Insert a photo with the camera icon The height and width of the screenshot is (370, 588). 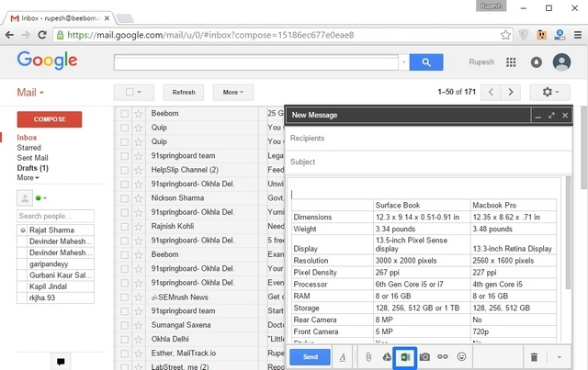[x=424, y=357]
